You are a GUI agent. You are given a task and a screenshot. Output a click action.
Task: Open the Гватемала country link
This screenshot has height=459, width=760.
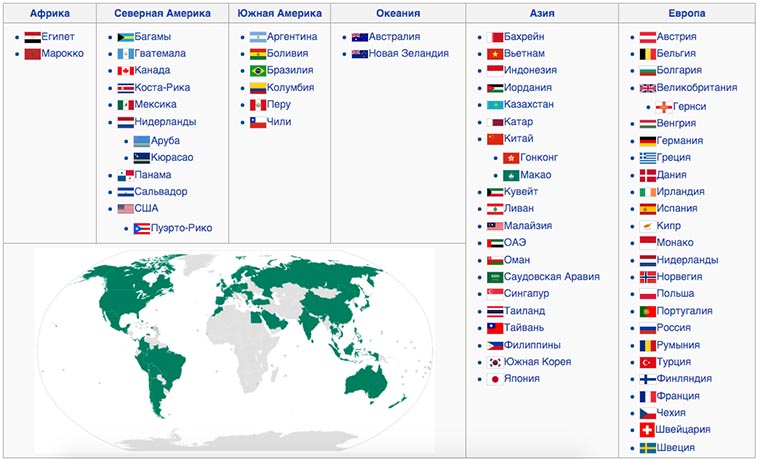[x=160, y=53]
